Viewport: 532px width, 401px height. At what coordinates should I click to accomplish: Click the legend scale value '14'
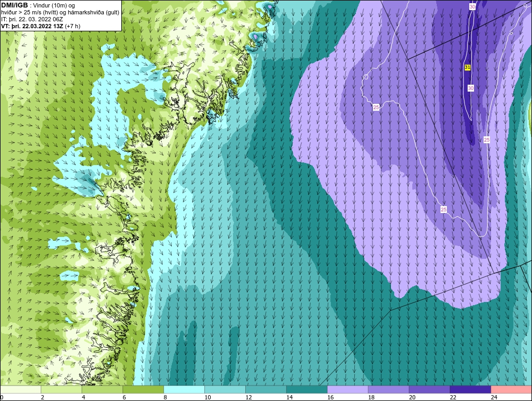[289, 397]
